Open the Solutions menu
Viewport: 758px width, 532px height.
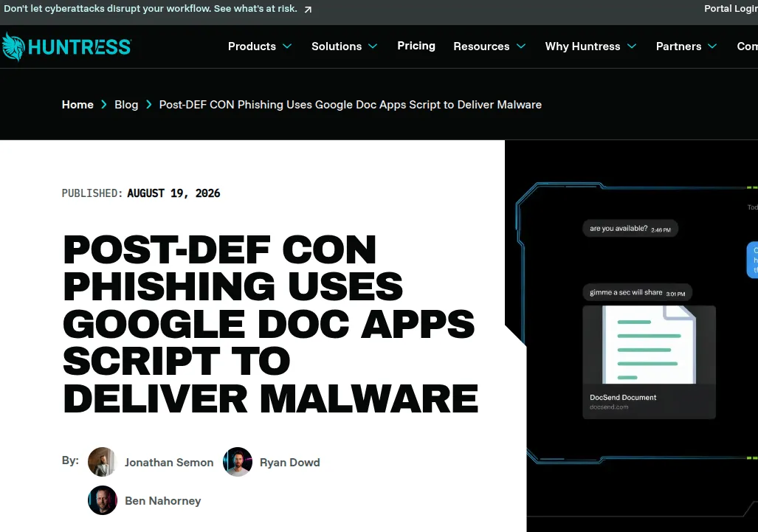(337, 46)
